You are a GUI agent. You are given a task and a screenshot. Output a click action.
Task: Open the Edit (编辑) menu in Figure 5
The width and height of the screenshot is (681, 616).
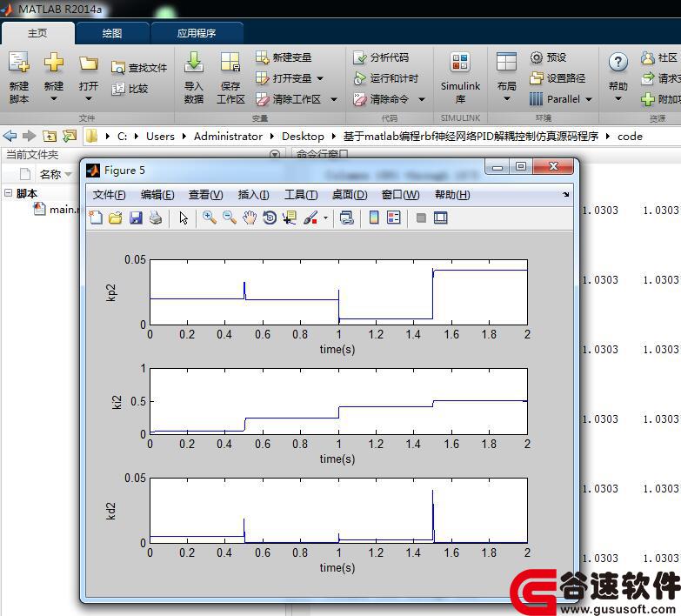tap(157, 195)
